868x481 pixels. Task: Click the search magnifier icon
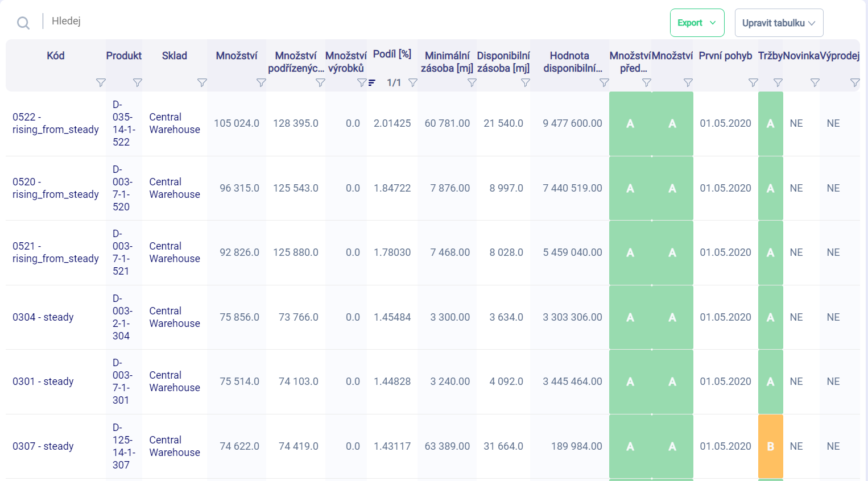23,23
